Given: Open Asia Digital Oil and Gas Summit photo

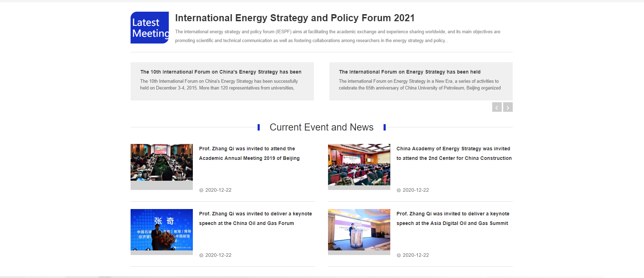Looking at the screenshot, I should (x=359, y=230).
